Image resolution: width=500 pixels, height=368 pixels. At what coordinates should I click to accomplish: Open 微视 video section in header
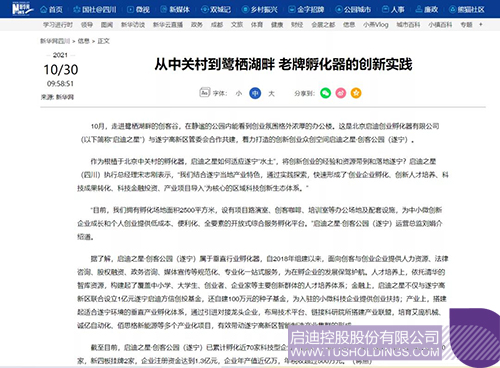coord(139,9)
